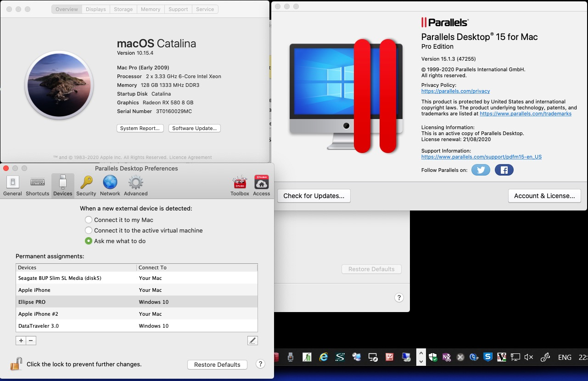588x381 pixels.
Task: Follow Parallels on Twitter
Action: [481, 170]
